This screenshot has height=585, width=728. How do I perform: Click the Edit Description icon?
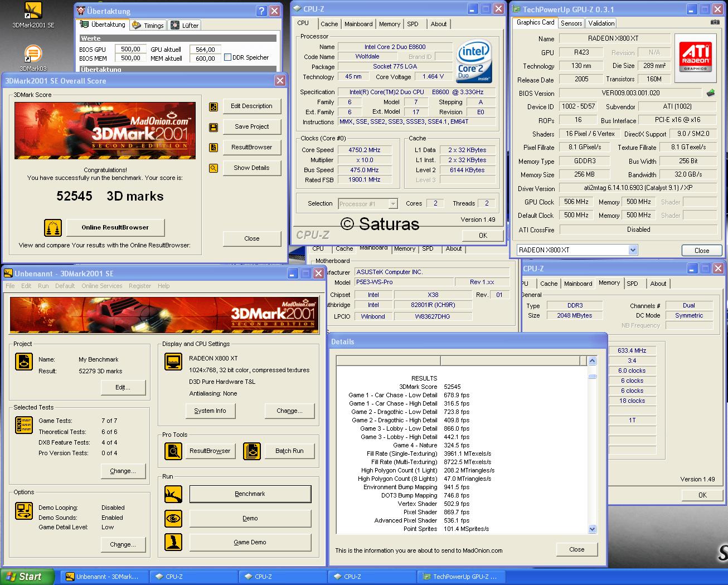[213, 107]
